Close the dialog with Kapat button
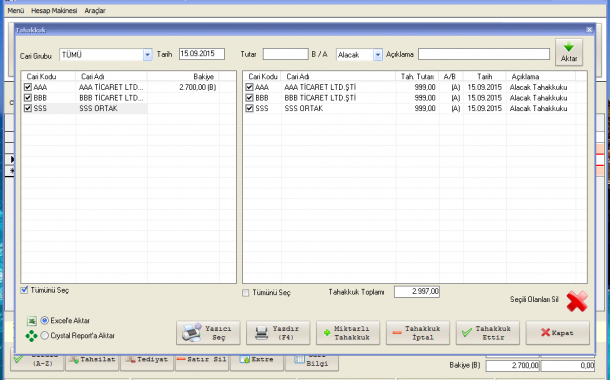 pos(557,333)
